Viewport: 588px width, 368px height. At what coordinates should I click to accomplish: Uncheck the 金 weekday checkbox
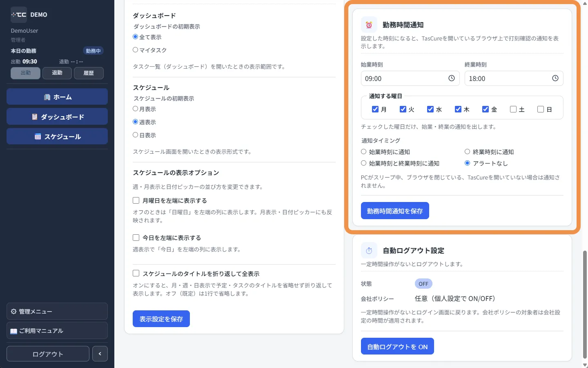(486, 109)
